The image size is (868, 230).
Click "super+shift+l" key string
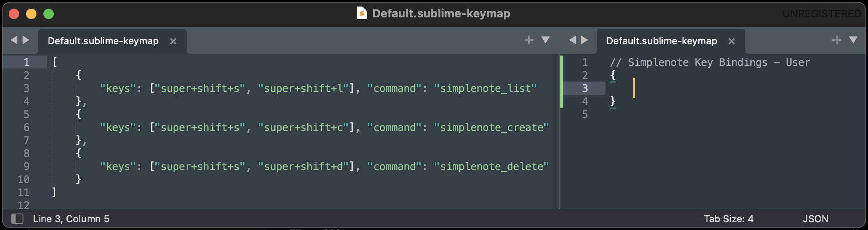[x=303, y=89]
